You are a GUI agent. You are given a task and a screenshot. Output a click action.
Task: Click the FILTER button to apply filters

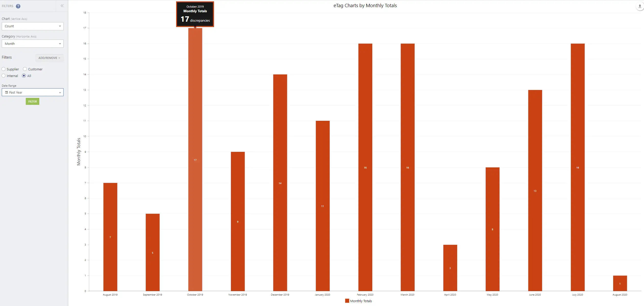[32, 101]
